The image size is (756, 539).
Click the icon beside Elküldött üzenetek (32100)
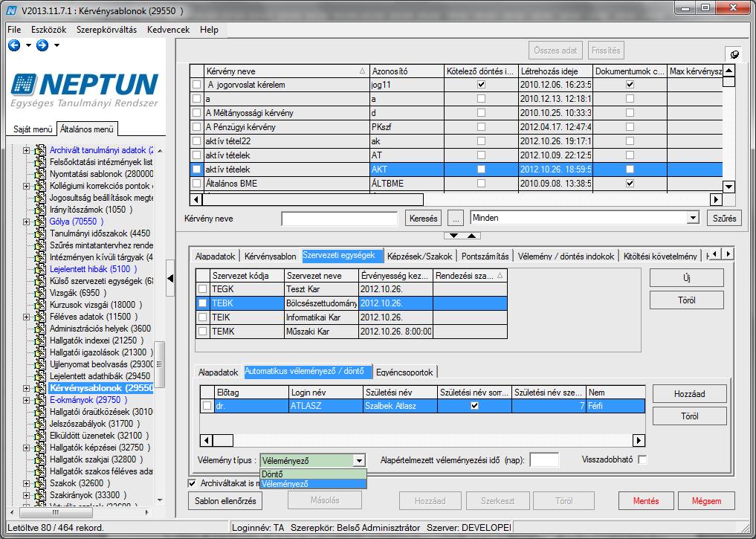(40, 436)
